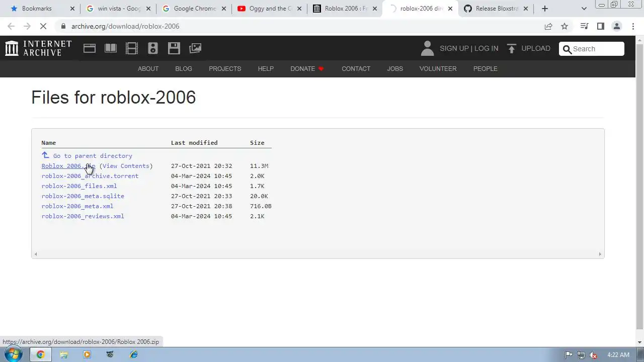Open the JOBS menu item
The image size is (644, 362).
pos(395,69)
